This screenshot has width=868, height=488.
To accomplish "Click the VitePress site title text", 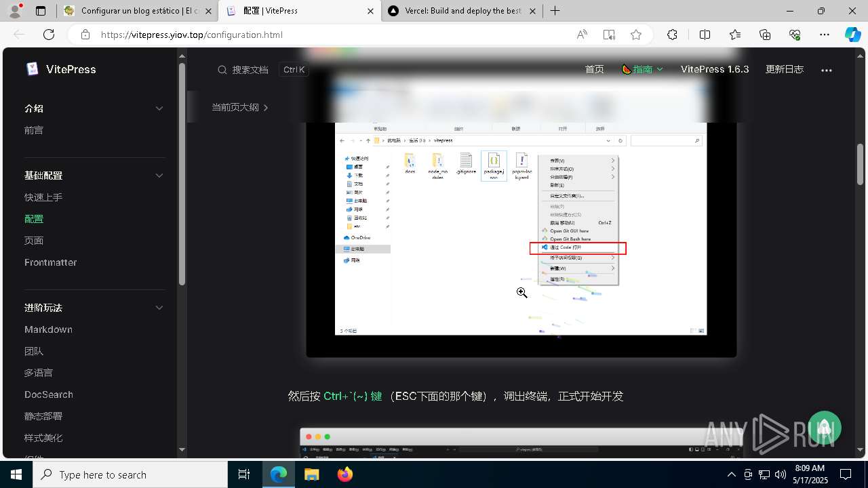I will 71,69.
